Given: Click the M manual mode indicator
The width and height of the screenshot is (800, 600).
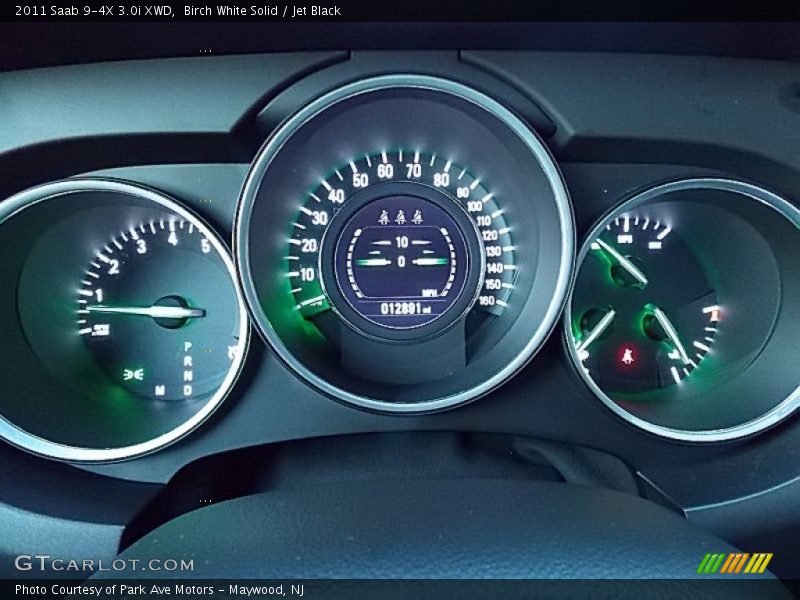Looking at the screenshot, I should (x=160, y=390).
